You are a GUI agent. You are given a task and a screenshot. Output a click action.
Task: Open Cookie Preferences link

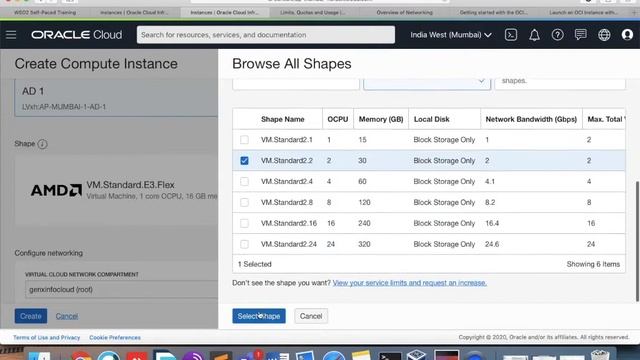point(115,338)
